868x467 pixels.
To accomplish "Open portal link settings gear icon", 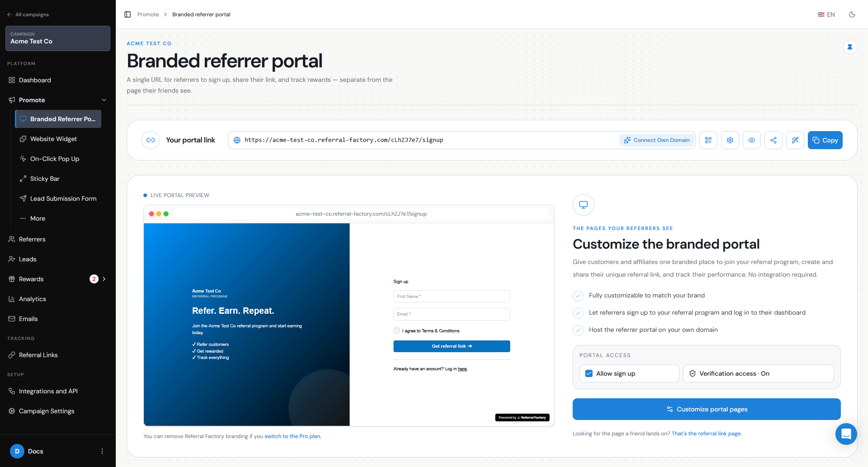I will point(730,140).
